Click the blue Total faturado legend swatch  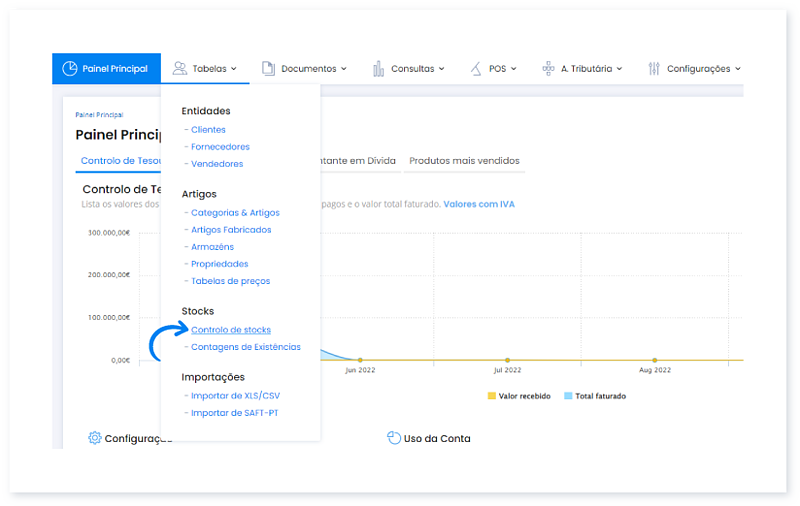pyautogui.click(x=568, y=396)
